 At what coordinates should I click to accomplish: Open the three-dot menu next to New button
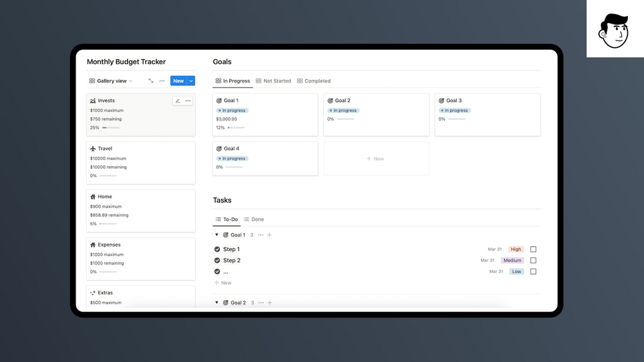tap(162, 81)
